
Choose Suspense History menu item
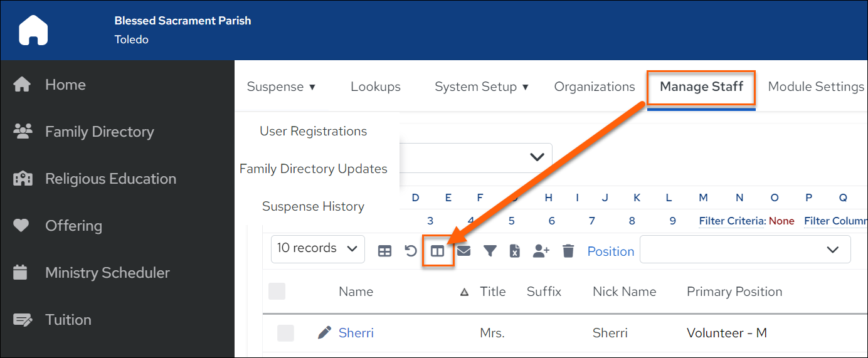(314, 206)
